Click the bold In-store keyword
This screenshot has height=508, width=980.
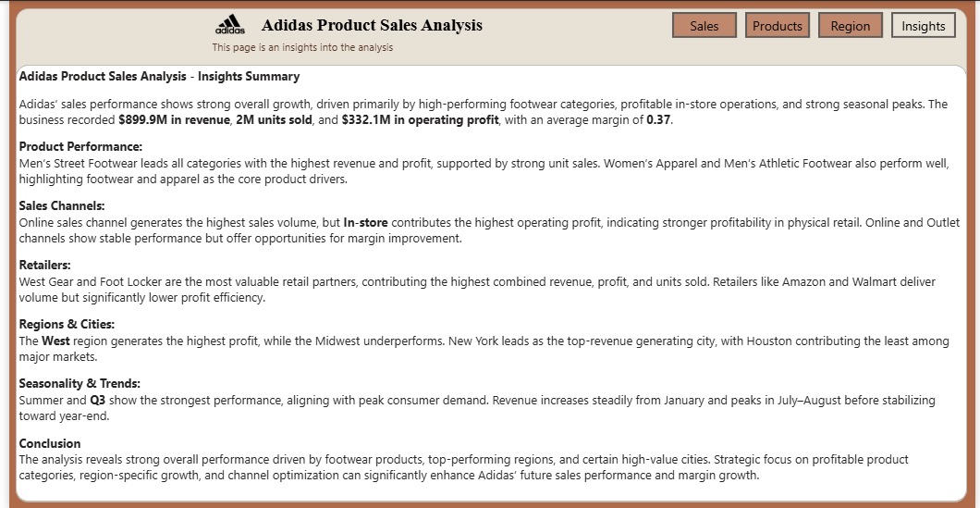pyautogui.click(x=365, y=223)
